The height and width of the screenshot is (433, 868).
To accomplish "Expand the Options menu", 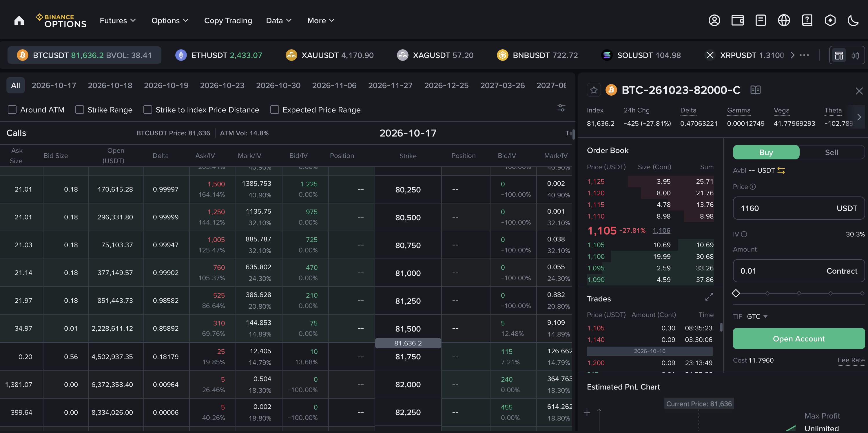I will tap(170, 21).
